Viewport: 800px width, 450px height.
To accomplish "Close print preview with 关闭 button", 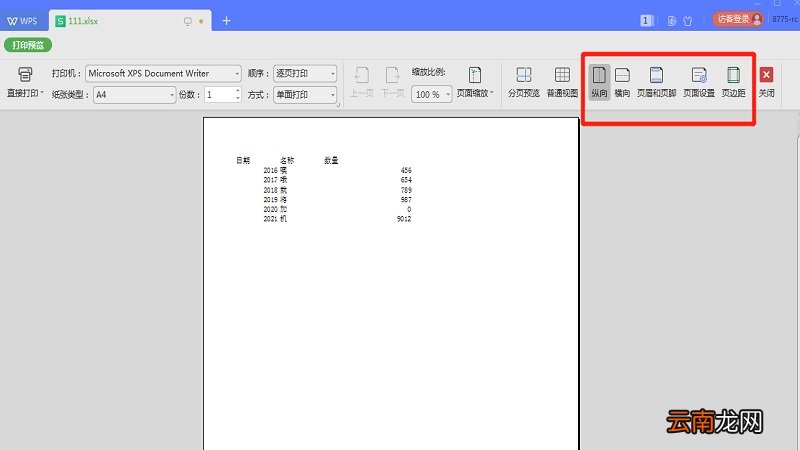I will [766, 82].
